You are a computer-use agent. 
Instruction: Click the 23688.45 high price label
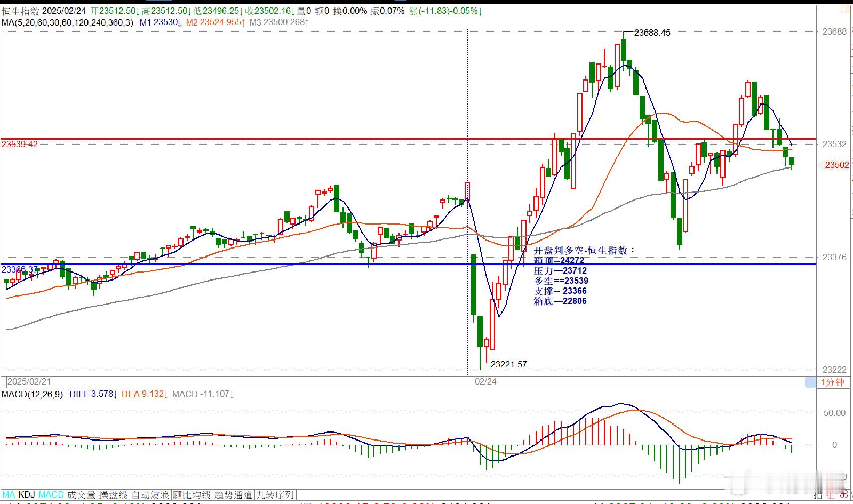[x=652, y=33]
